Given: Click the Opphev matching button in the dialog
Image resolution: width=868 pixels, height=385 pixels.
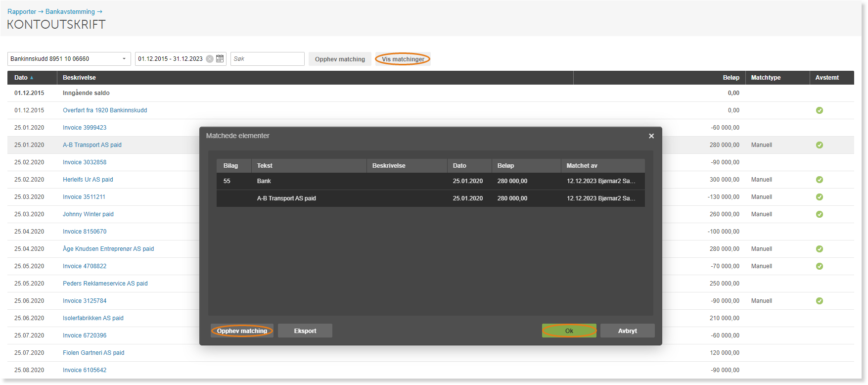Looking at the screenshot, I should (x=242, y=331).
